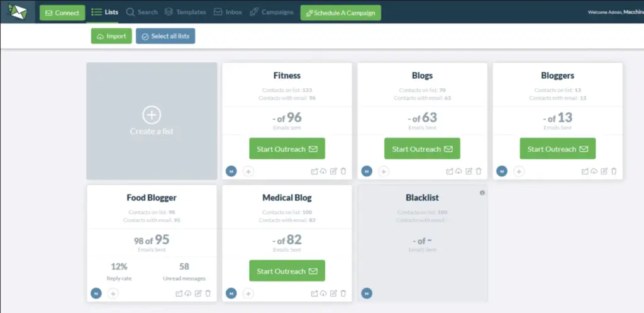Screen dimensions: 644x313
Task: Click the cloud download icon on Bloggers card
Action: 594,171
